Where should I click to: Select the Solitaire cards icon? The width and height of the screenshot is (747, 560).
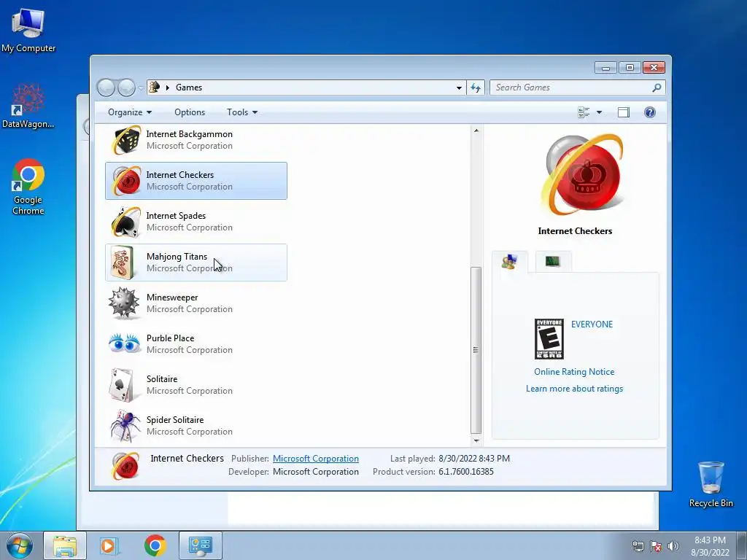[x=122, y=385]
